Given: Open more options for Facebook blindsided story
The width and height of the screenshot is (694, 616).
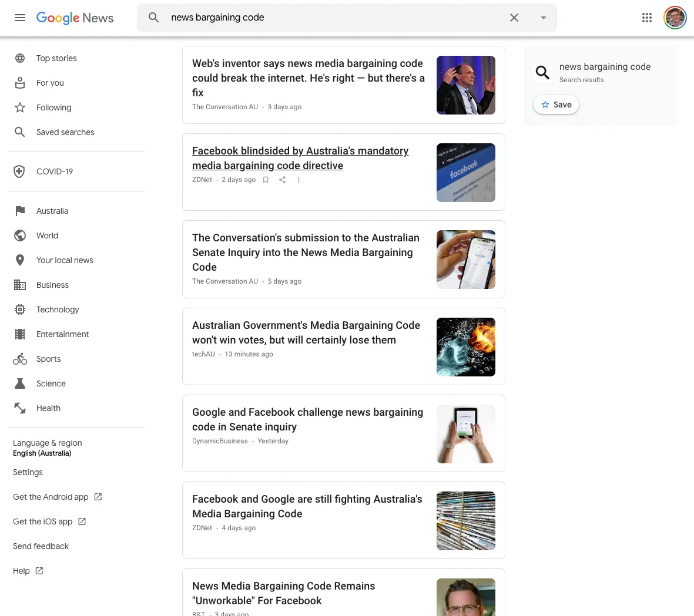Looking at the screenshot, I should (x=299, y=180).
